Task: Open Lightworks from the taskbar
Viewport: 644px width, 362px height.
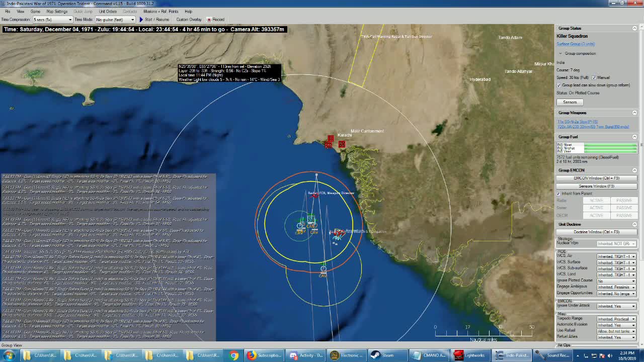Action: (x=470, y=355)
